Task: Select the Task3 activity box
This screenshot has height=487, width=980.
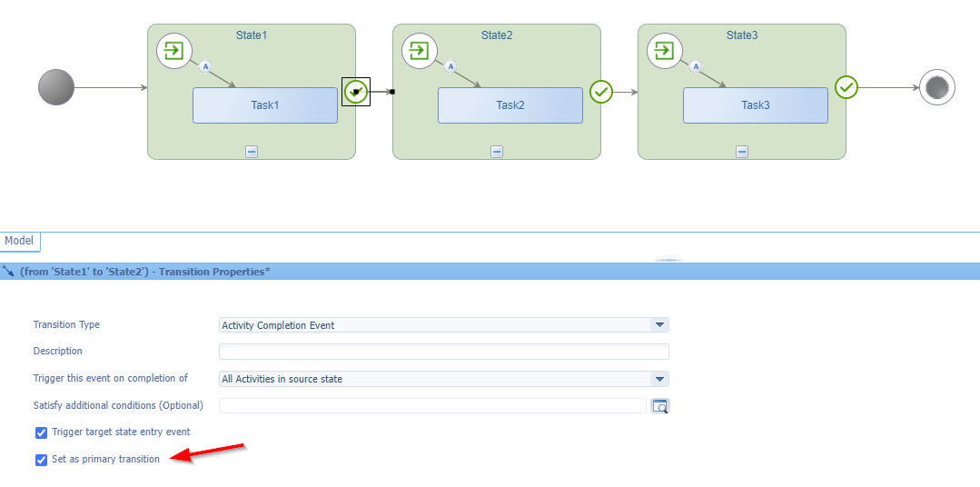Action: pos(755,105)
